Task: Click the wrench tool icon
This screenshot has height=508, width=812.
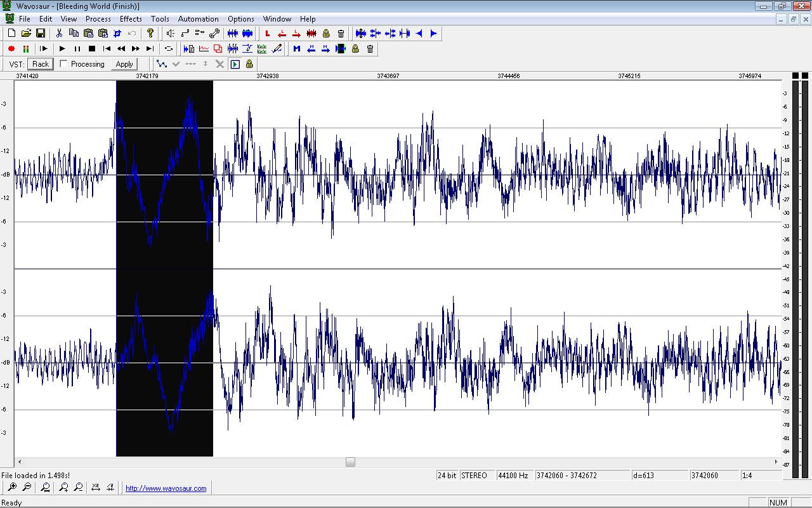Action: click(214, 34)
